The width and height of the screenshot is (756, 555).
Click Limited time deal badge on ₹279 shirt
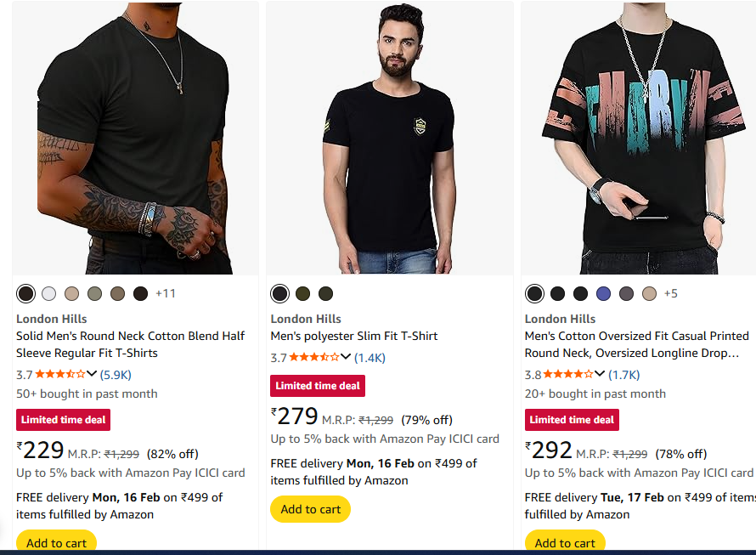click(318, 386)
